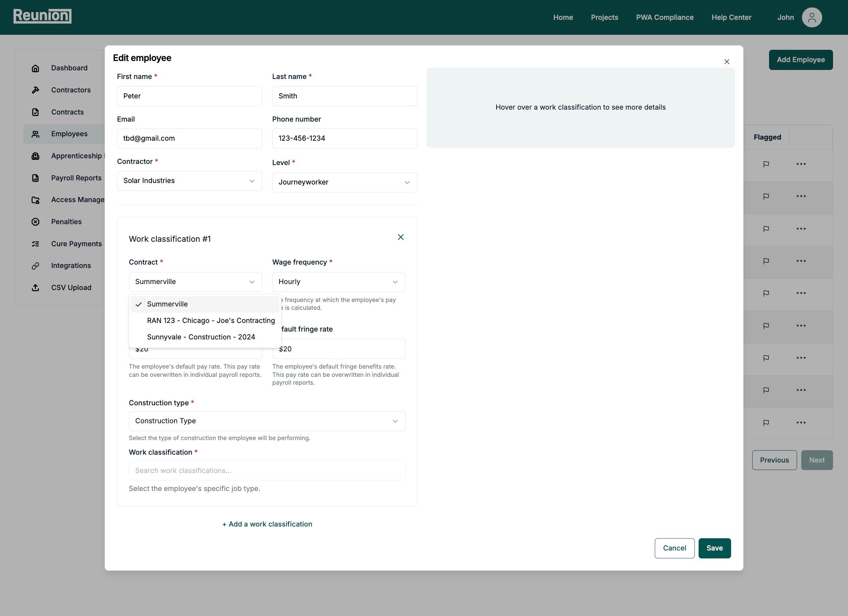Click the Integrations link icon

(x=36, y=266)
